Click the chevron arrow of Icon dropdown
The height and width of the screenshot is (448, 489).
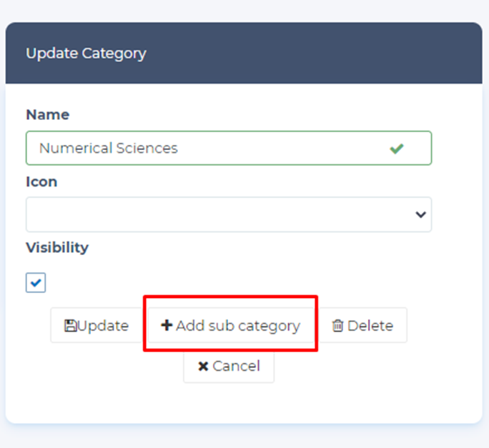420,215
